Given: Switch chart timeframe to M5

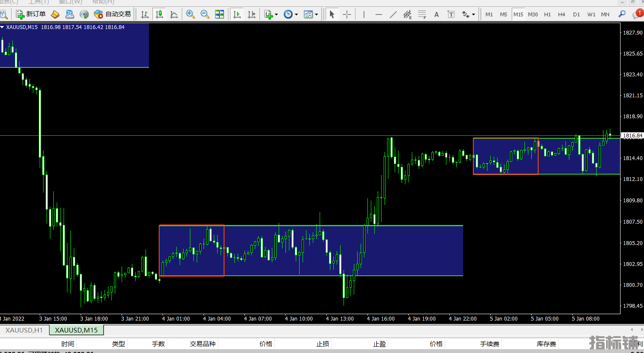Looking at the screenshot, I should click(504, 14).
